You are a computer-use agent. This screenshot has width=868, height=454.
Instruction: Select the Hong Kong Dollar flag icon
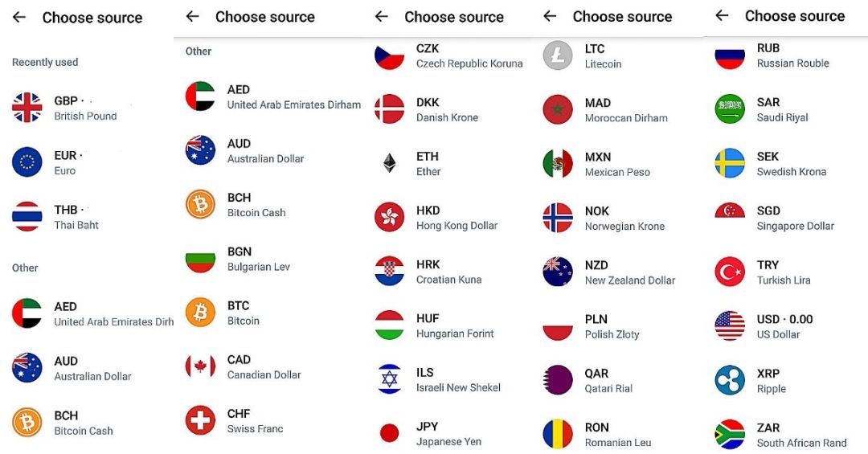pos(390,218)
